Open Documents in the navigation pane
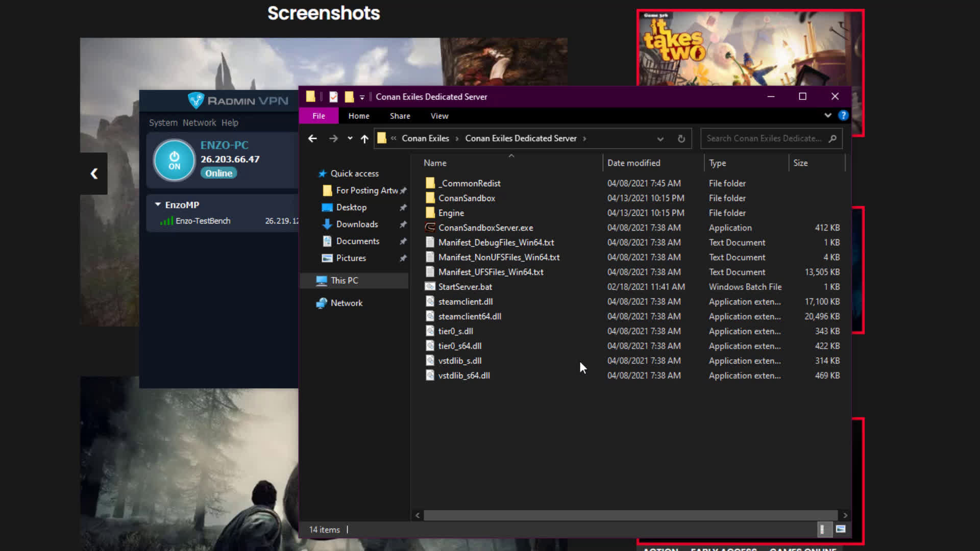This screenshot has width=980, height=551. click(357, 241)
